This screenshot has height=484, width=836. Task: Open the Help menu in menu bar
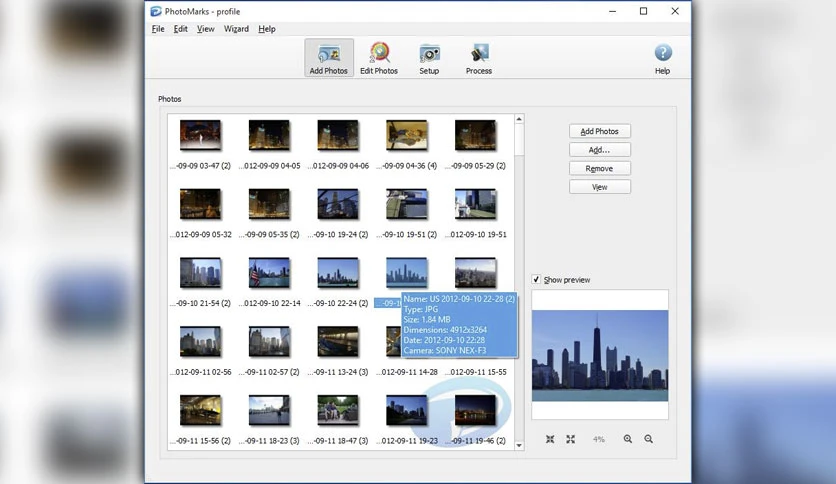pos(267,29)
